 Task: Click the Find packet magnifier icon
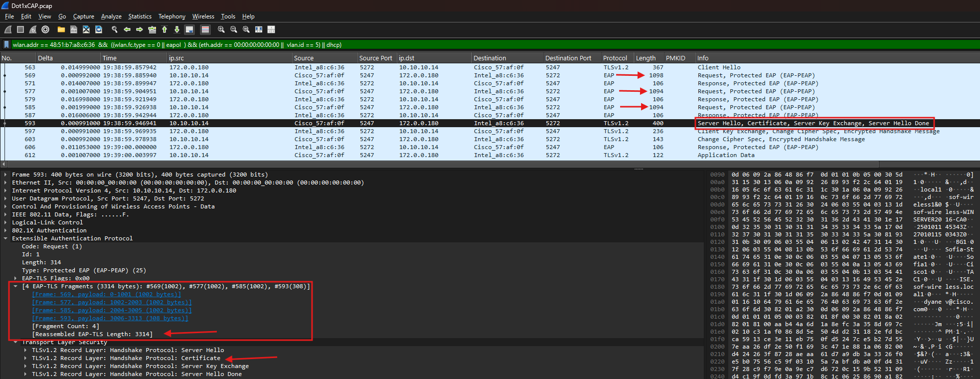tap(115, 30)
